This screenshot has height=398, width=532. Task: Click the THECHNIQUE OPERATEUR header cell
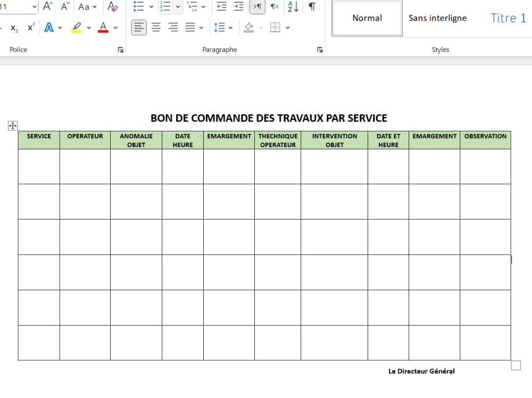(x=278, y=140)
